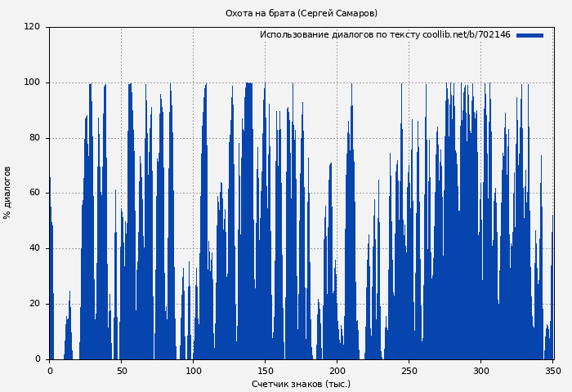This screenshot has width=572, height=392.
Task: Select the y-axis label '% диалогов'
Action: (x=8, y=193)
